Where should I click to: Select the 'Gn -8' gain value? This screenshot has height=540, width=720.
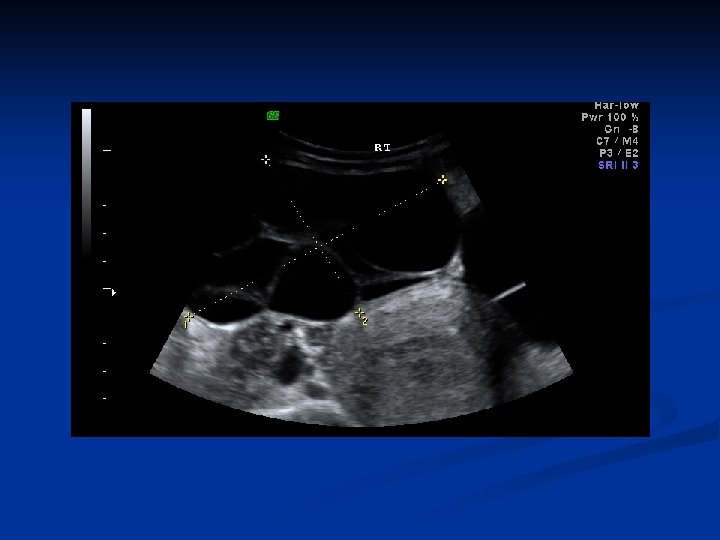[x=621, y=129]
